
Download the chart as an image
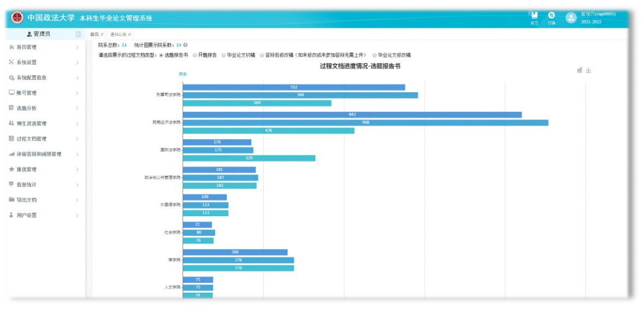[588, 70]
